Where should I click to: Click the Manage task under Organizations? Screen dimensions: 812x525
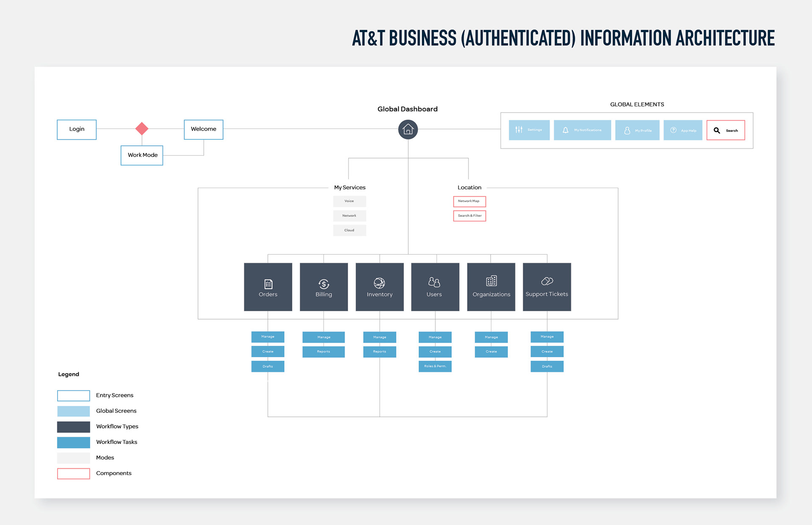coord(491,337)
